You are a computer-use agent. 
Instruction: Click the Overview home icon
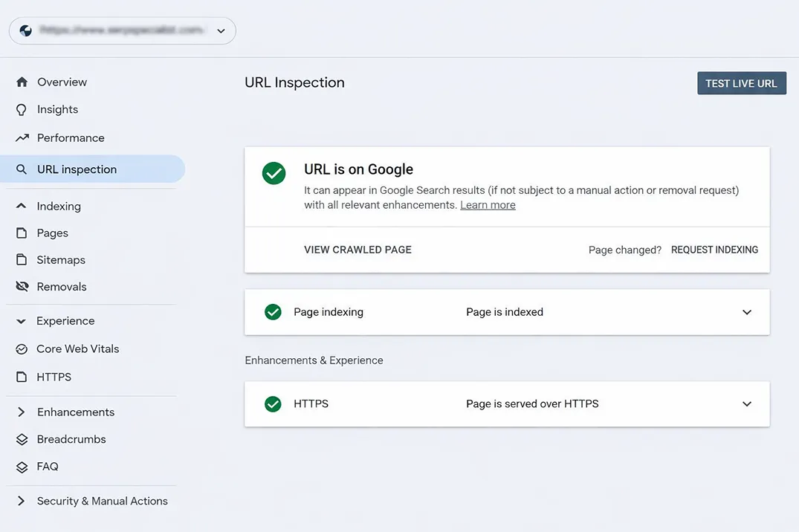click(x=23, y=82)
